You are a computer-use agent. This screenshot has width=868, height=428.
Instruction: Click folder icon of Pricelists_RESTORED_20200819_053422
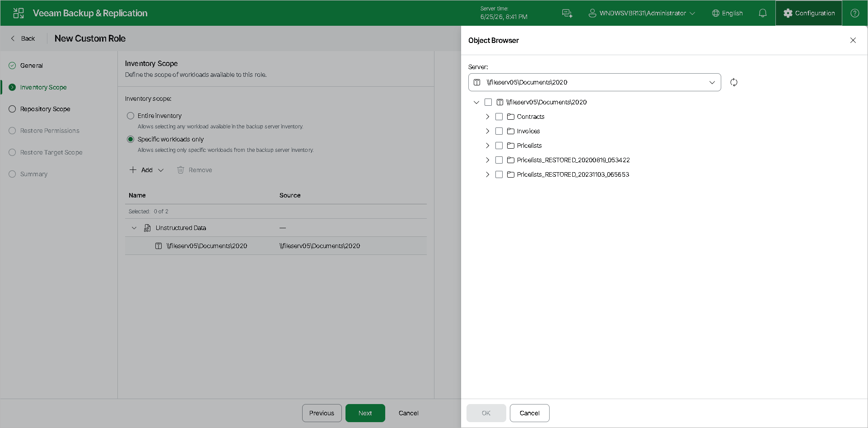pos(511,160)
